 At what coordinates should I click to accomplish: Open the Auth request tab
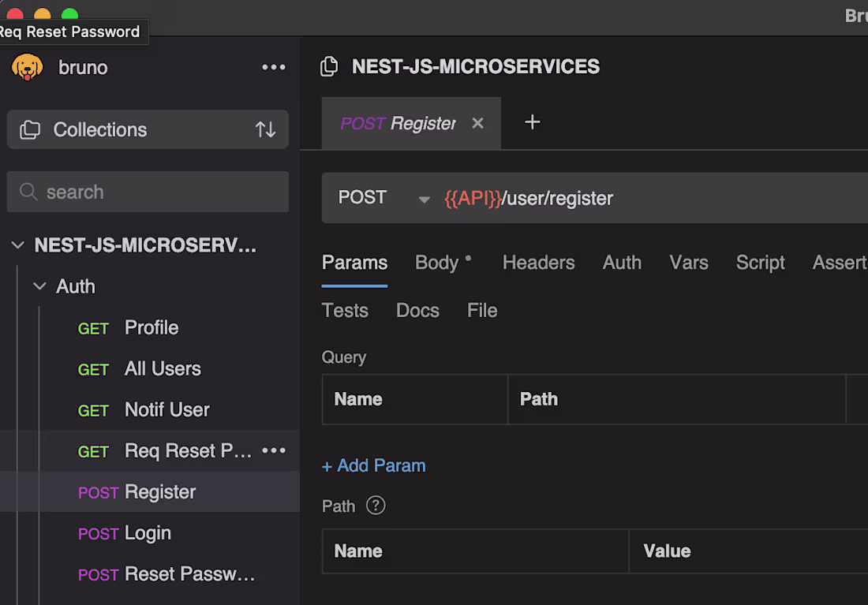(x=622, y=263)
